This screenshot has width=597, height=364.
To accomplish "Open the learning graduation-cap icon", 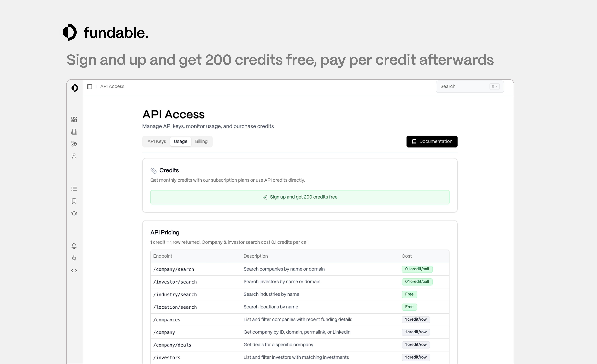I will tap(74, 213).
